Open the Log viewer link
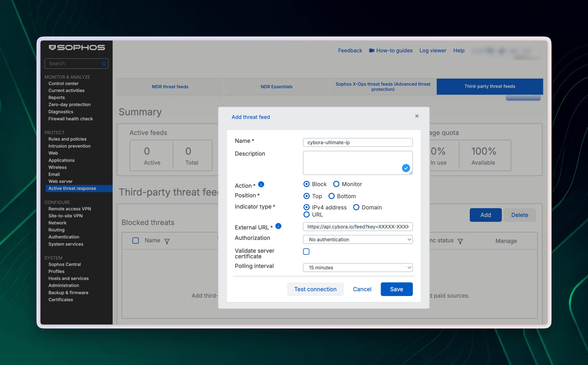The height and width of the screenshot is (365, 588). point(433,51)
